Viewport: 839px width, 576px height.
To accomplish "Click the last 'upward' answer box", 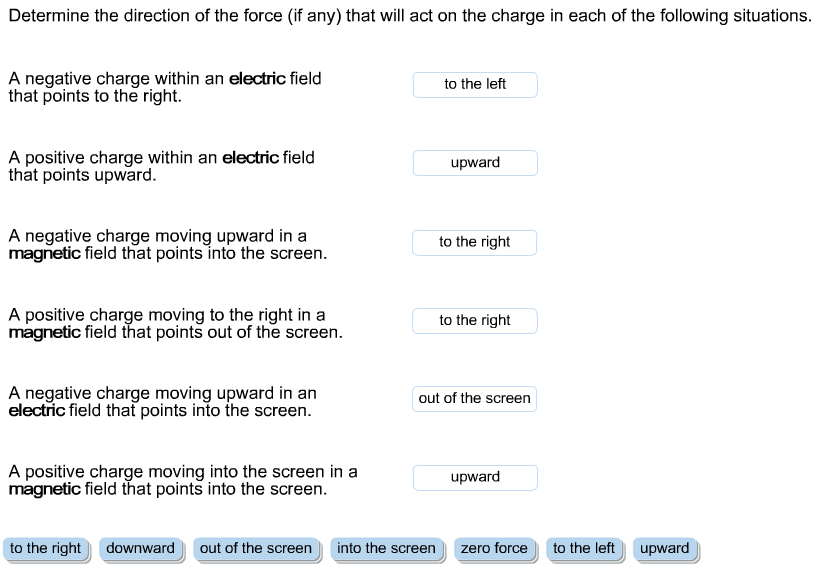I will point(475,477).
